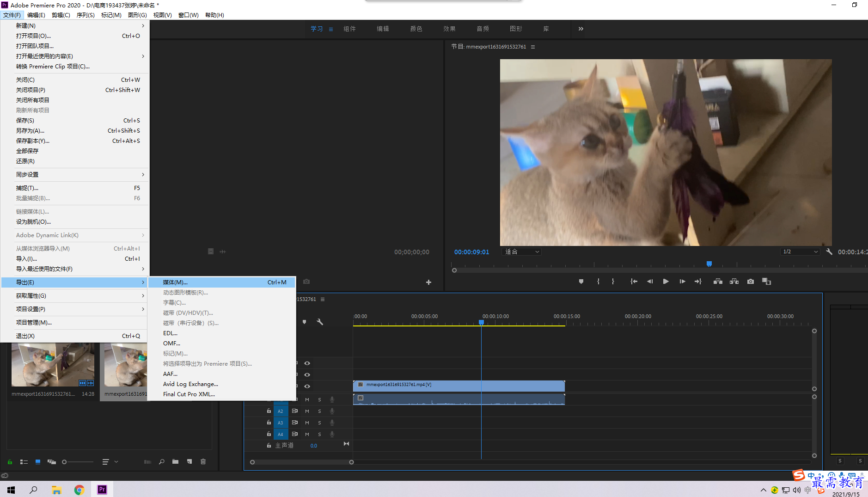Switch to 效果 workspace tab
This screenshot has height=497, width=868.
pos(449,29)
